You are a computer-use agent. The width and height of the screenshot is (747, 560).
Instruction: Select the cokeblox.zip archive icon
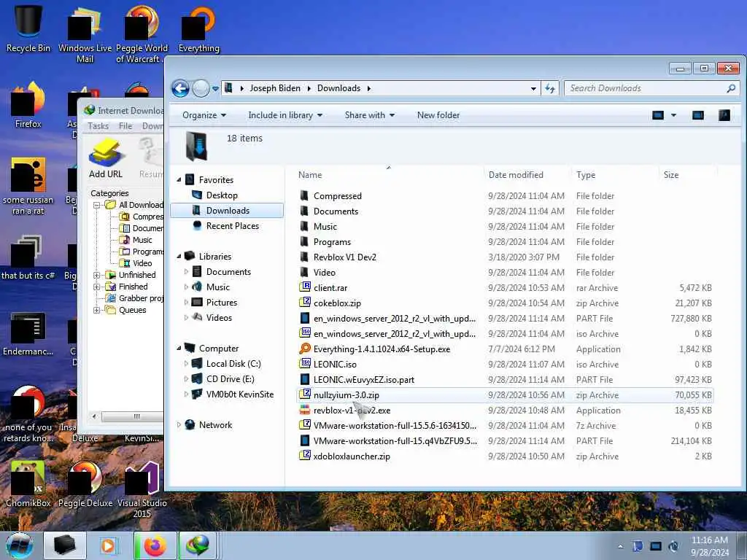[304, 303]
